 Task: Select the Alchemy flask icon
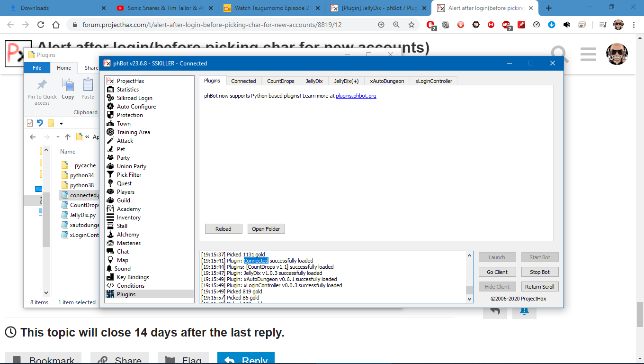(x=110, y=235)
